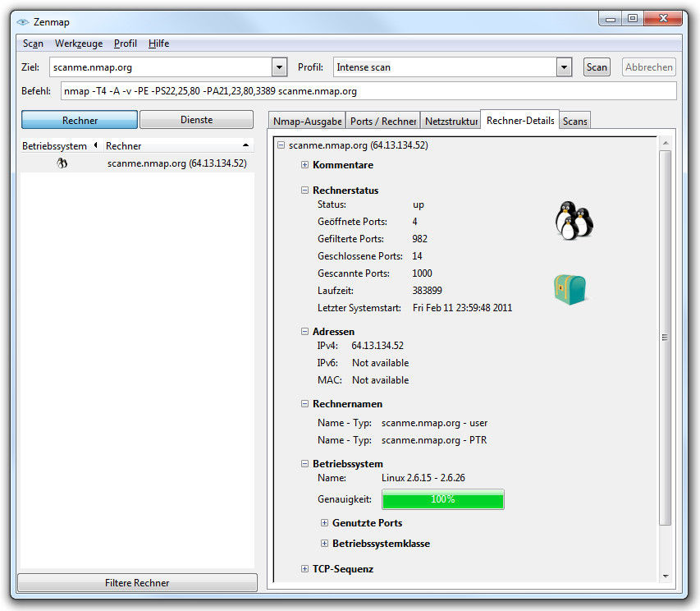Screen dimensions: 700x611
Task: Collapse the Rechnernamen section
Action: tap(304, 404)
